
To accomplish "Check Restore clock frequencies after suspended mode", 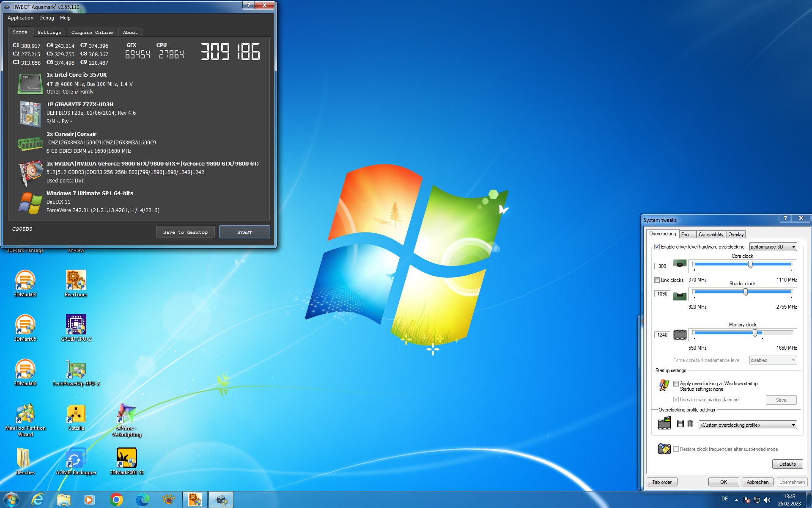I will (676, 449).
